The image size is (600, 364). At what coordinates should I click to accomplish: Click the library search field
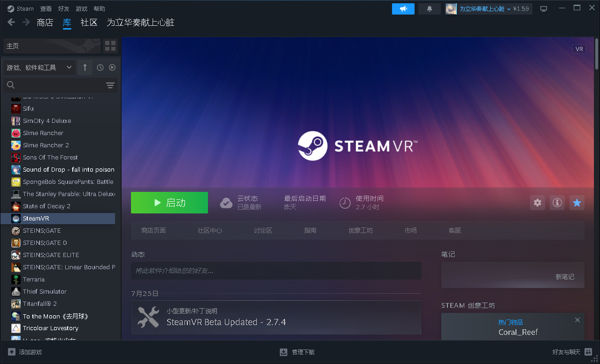tap(61, 85)
